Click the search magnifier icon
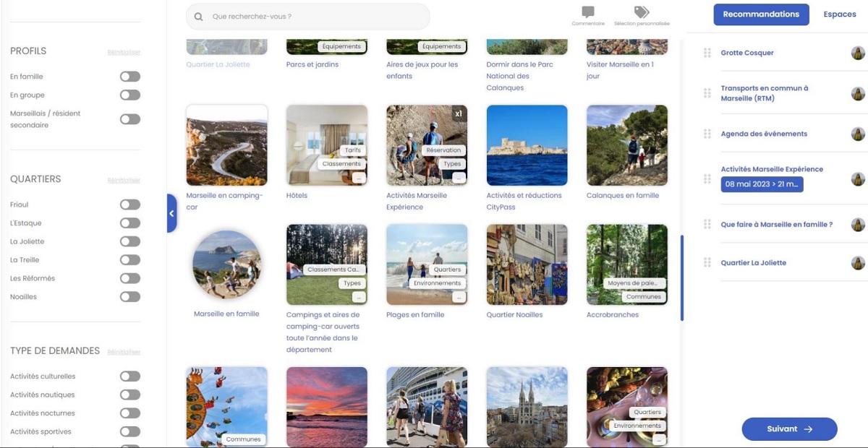The image size is (868, 448). (198, 17)
